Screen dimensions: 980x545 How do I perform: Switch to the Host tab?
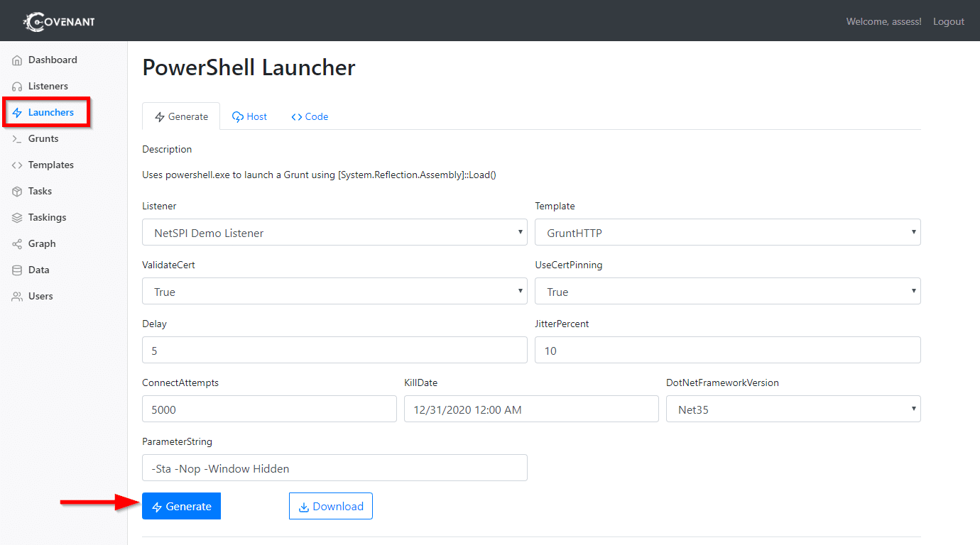tap(249, 116)
